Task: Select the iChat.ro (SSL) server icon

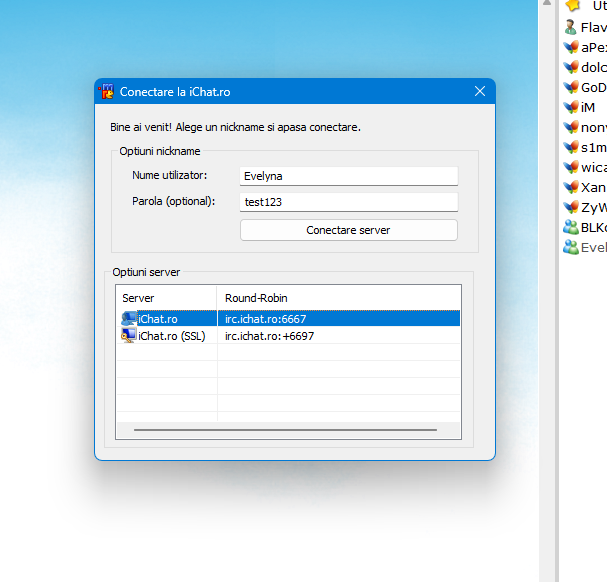Action: (130, 337)
